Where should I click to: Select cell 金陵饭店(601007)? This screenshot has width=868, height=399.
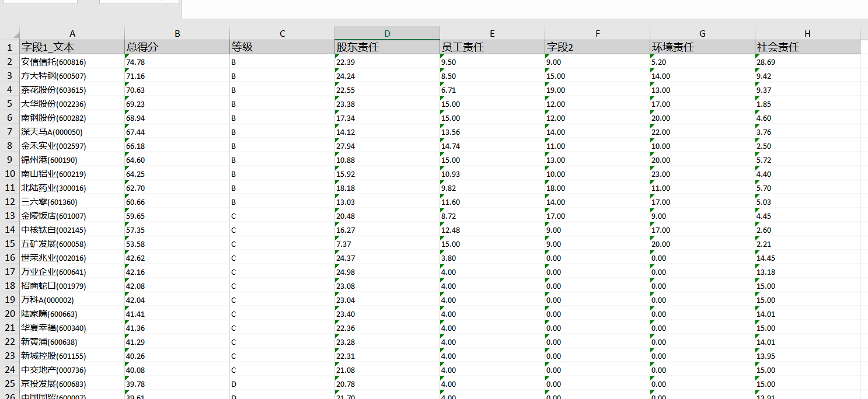72,215
